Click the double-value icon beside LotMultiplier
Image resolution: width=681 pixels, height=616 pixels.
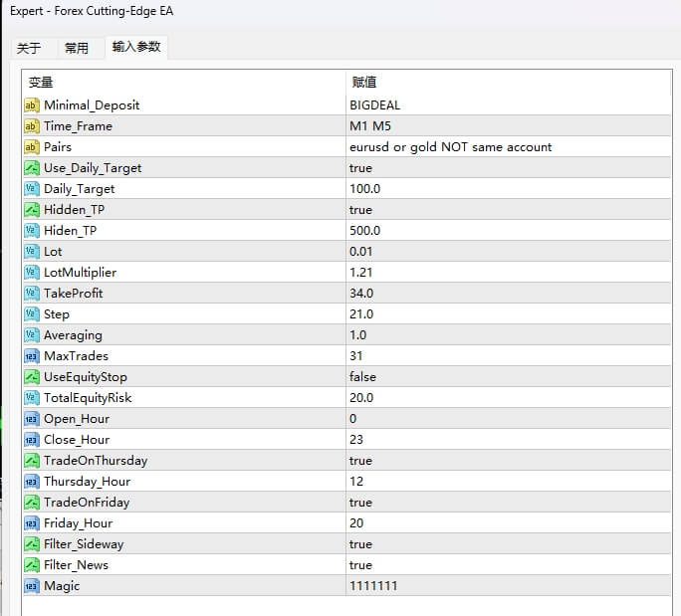(x=31, y=273)
